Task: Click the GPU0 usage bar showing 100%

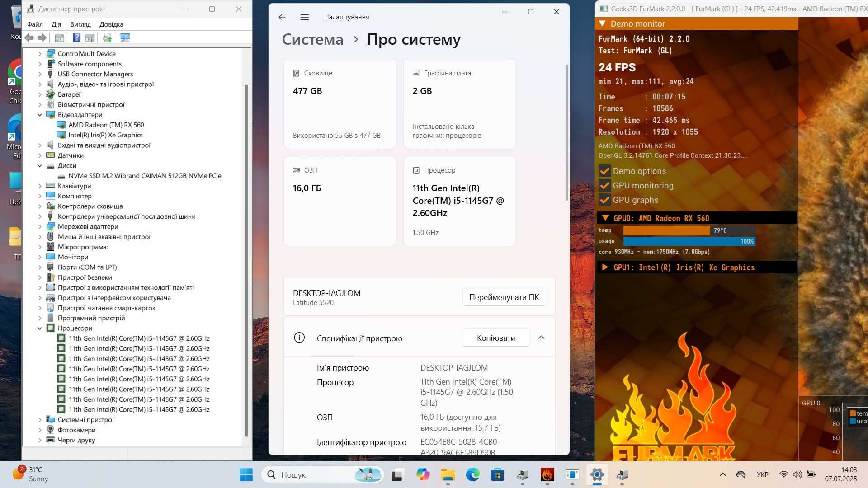Action: (x=689, y=241)
